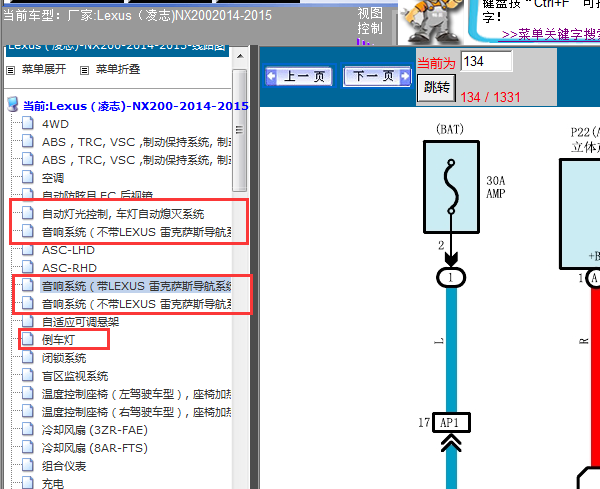Click the 跳转 jump button
600x489 pixels.
point(436,88)
